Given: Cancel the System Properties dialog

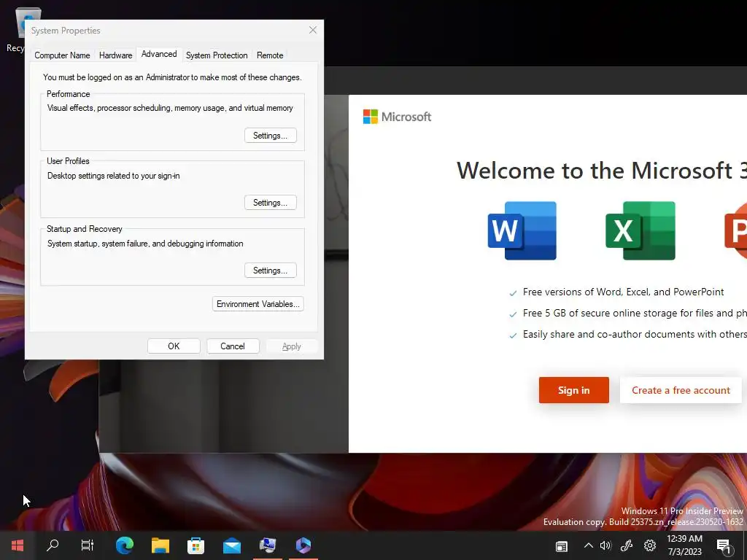Looking at the screenshot, I should (233, 346).
